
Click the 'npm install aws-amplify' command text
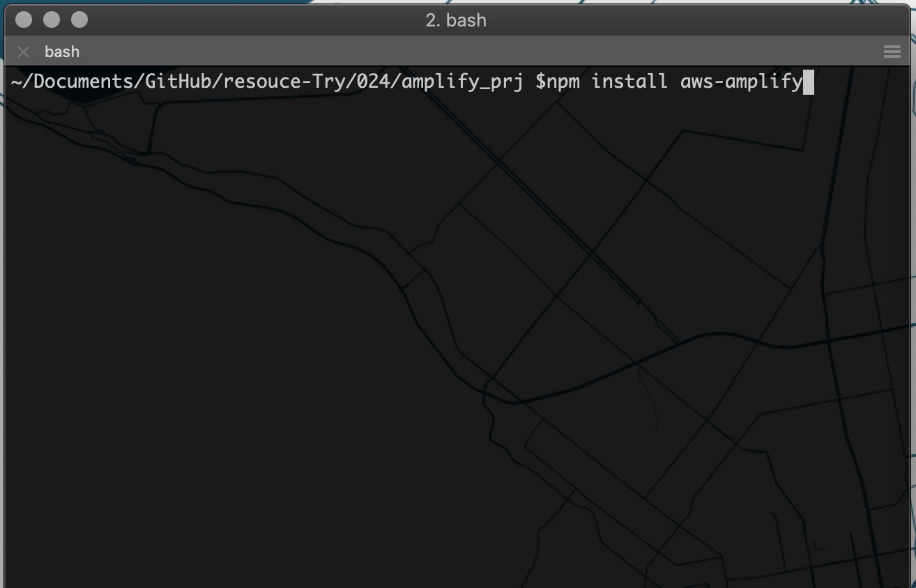(675, 82)
